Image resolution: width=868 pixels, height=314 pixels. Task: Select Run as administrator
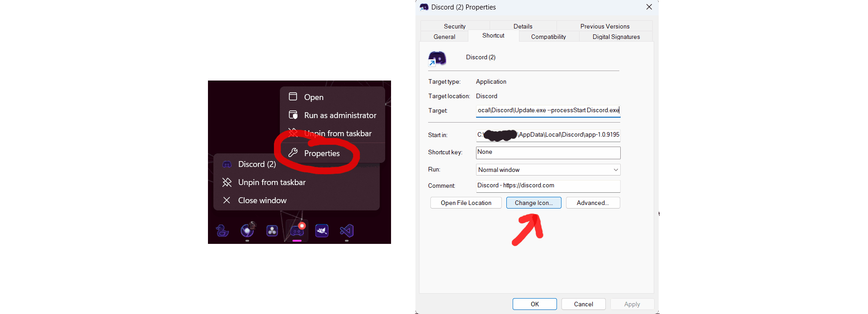coord(340,115)
